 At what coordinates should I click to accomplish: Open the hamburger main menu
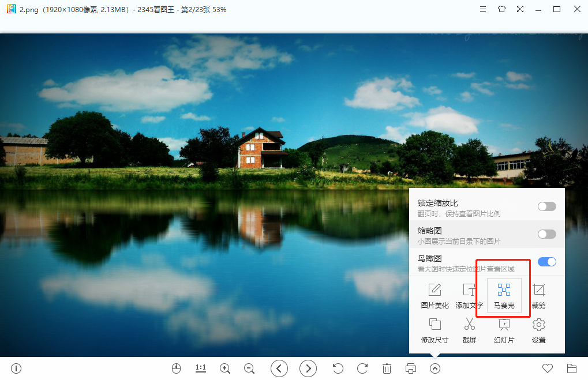(482, 9)
